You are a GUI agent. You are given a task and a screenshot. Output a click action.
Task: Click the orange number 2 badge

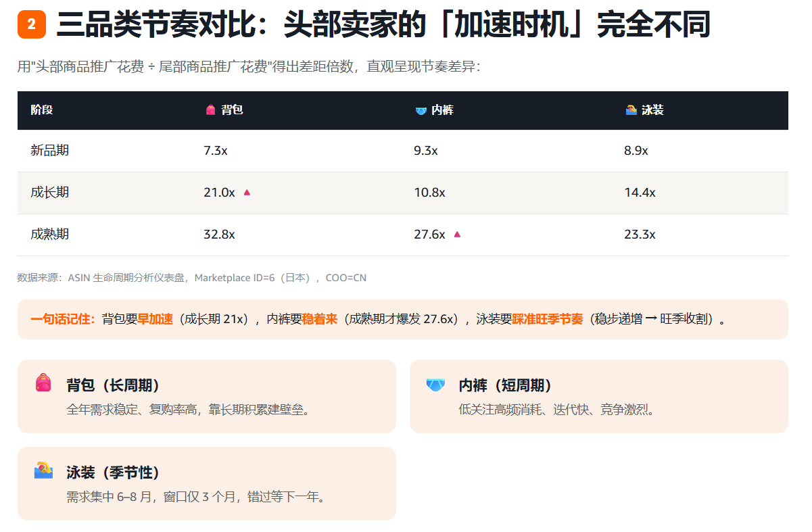[x=32, y=25]
